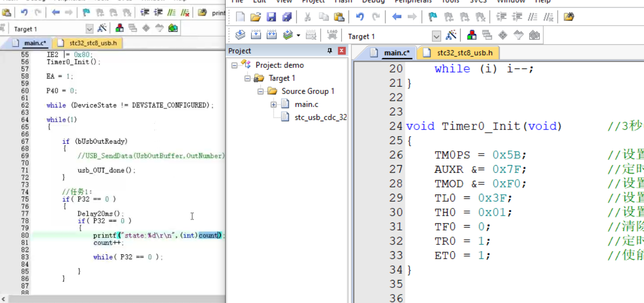
Task: Uncomment selection in the right window
Action: click(x=548, y=17)
